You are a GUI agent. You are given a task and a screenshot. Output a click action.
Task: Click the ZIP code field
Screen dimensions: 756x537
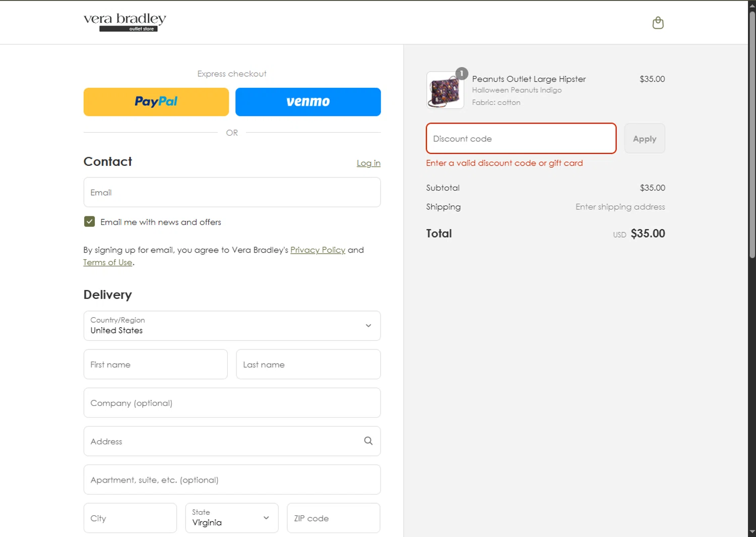click(x=333, y=518)
